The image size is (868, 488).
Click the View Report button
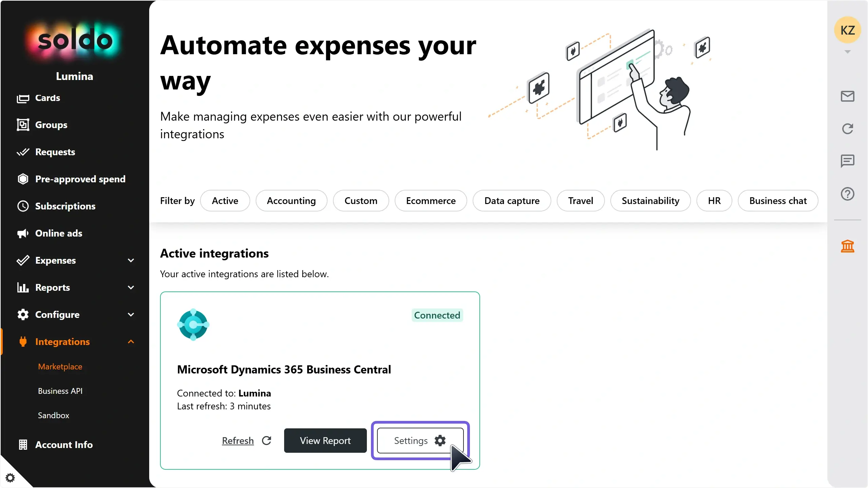(325, 441)
